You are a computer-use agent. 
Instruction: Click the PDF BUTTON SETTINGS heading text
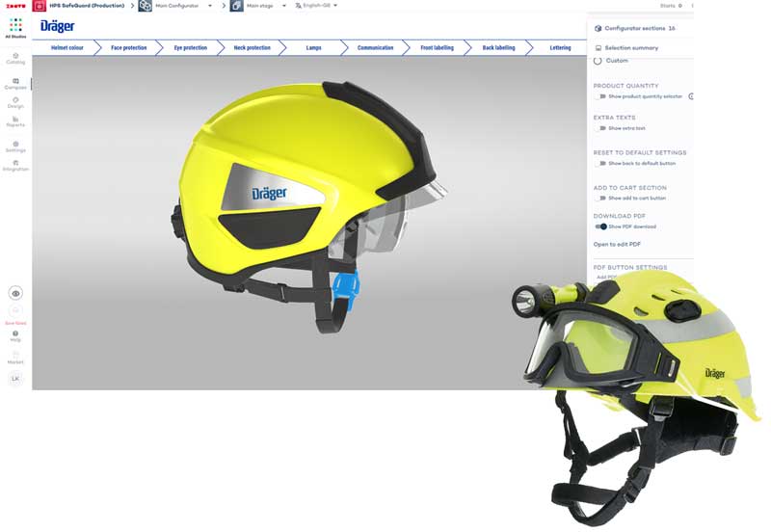pos(630,268)
